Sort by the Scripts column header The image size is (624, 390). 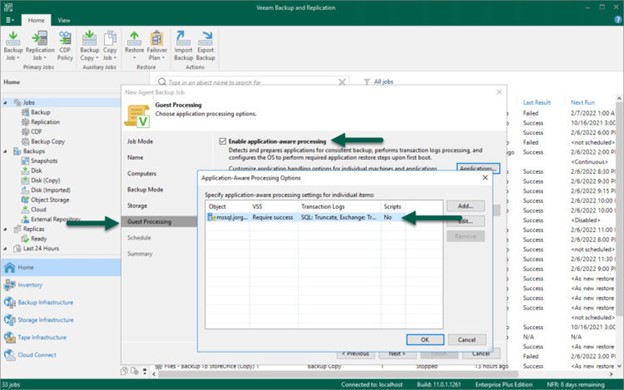(x=393, y=207)
